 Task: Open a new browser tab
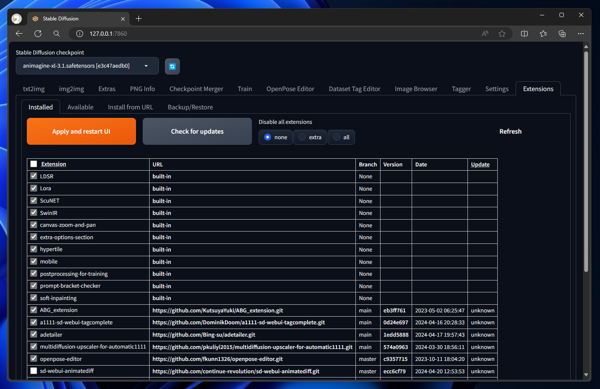[x=139, y=18]
